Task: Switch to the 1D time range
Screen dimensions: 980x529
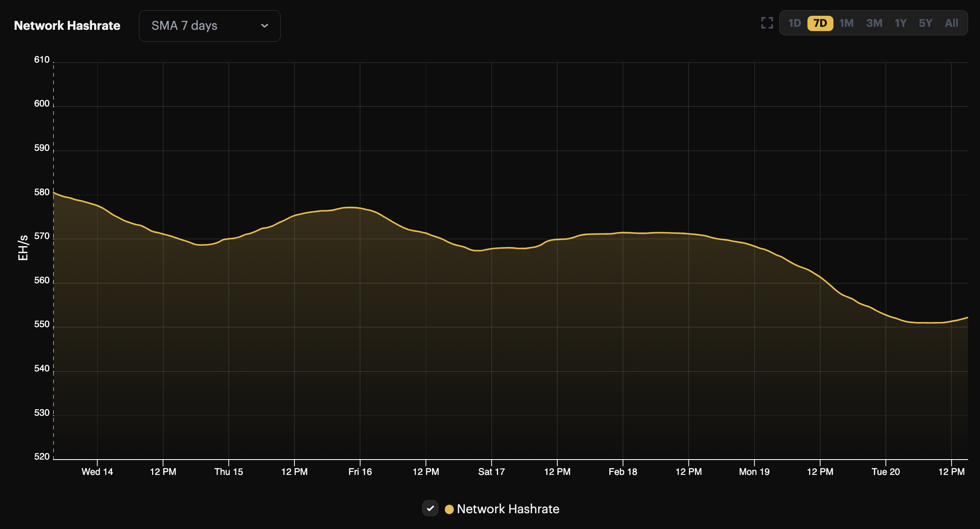Action: pyautogui.click(x=795, y=23)
